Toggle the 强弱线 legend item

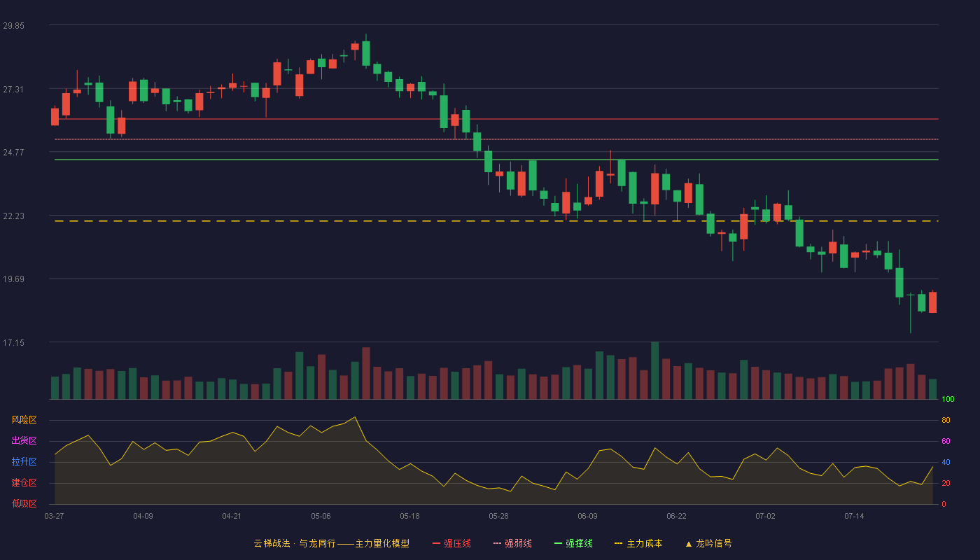512,543
